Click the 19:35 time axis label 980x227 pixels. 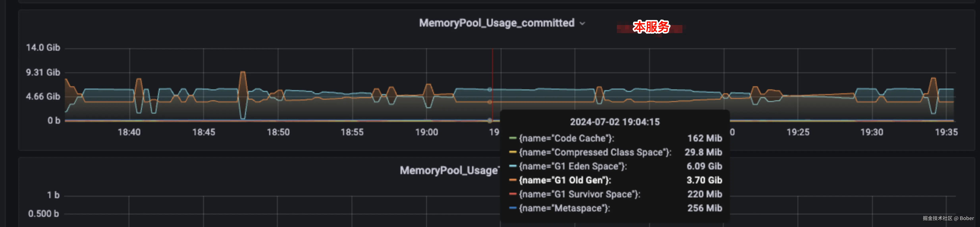tap(946, 132)
